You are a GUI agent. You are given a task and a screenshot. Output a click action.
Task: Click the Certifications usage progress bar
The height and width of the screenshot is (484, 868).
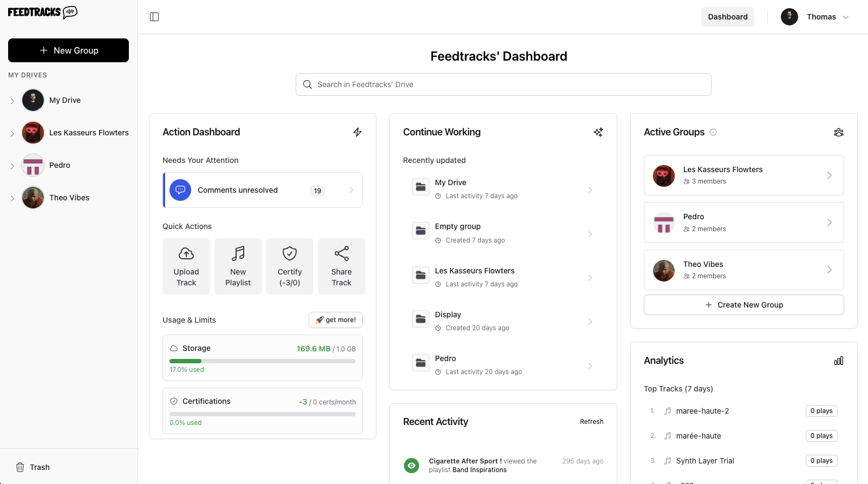(x=263, y=414)
